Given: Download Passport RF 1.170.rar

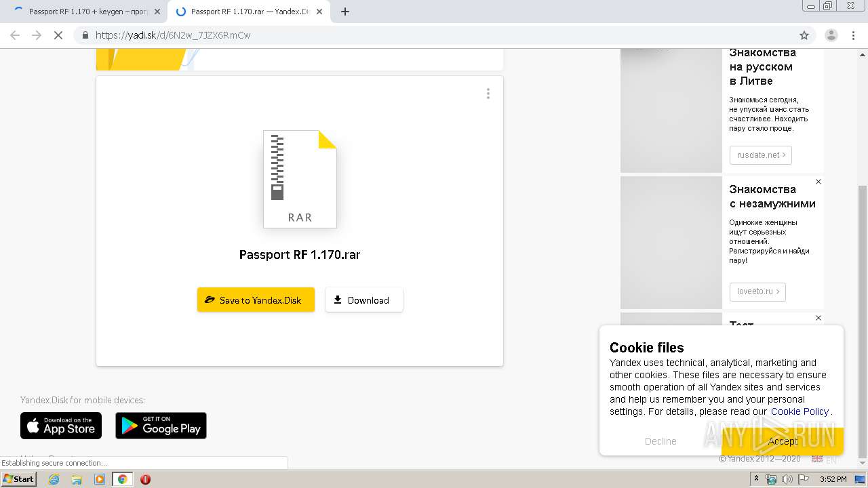Looking at the screenshot, I should pyautogui.click(x=363, y=300).
